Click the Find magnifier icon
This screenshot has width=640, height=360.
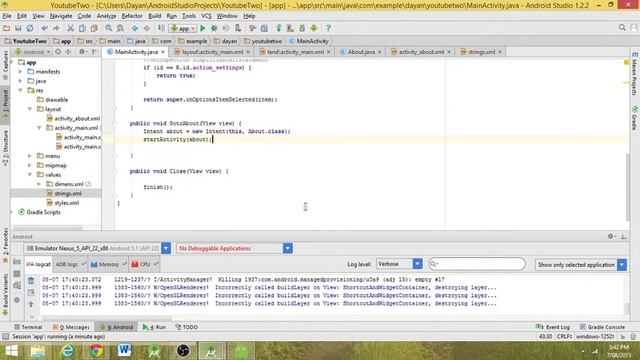pyautogui.click(x=109, y=28)
